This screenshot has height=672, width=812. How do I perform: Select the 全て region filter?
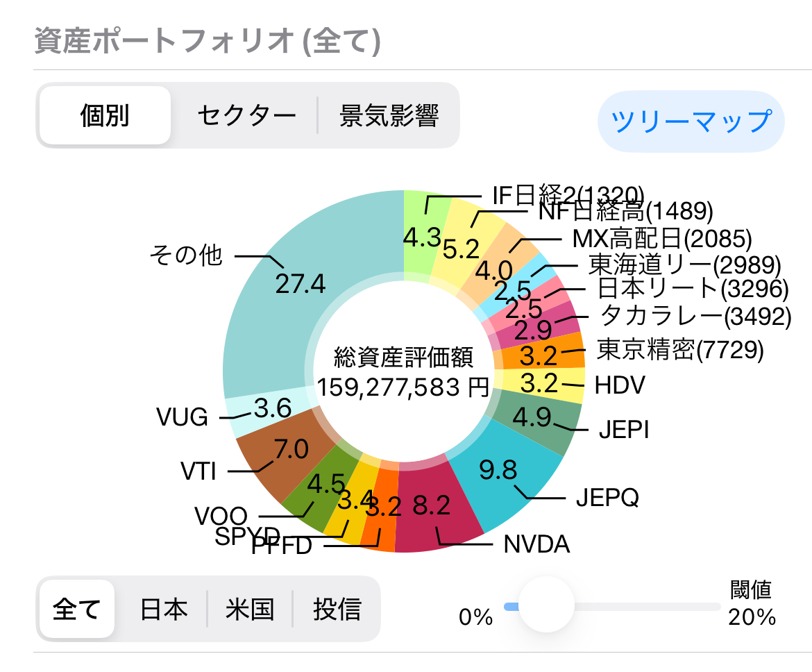tap(76, 609)
